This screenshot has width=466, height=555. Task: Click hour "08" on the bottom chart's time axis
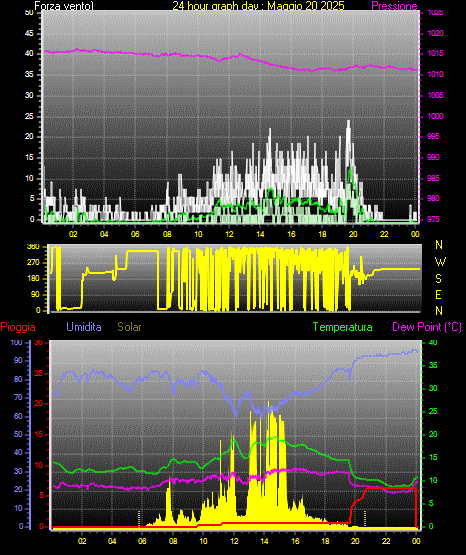click(x=173, y=541)
